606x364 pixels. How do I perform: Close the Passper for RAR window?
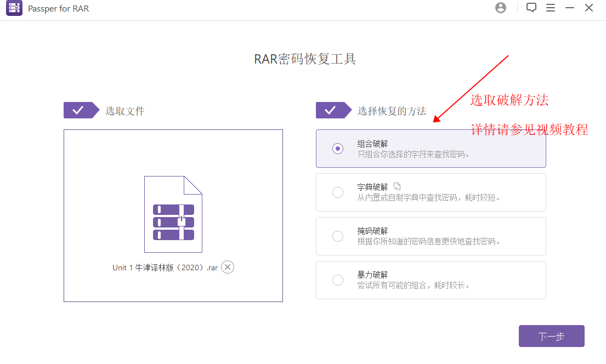pos(589,8)
